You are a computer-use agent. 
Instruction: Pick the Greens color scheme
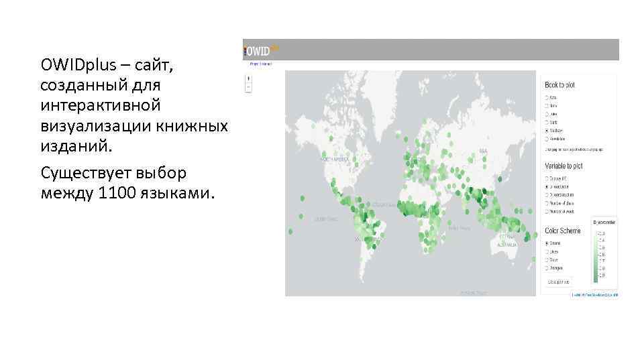point(547,243)
